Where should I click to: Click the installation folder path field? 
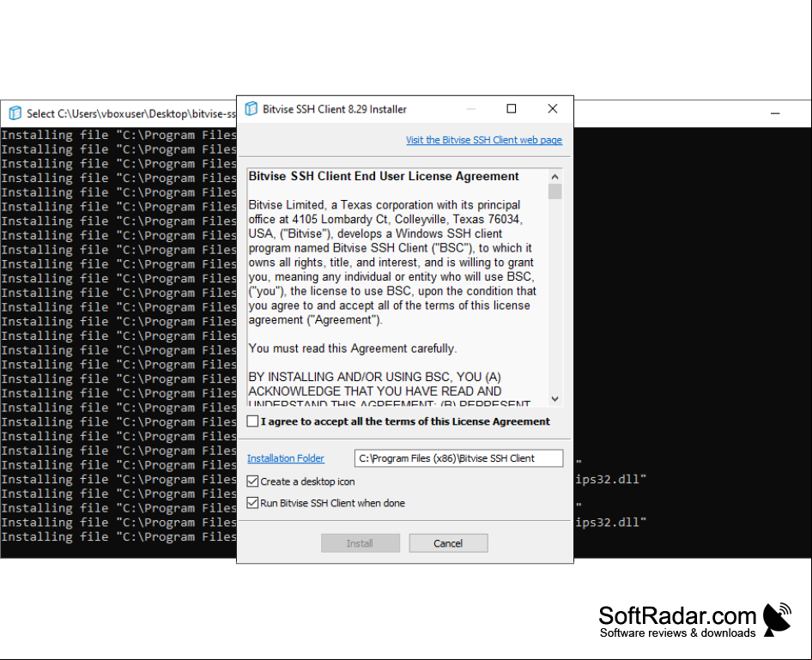click(459, 458)
